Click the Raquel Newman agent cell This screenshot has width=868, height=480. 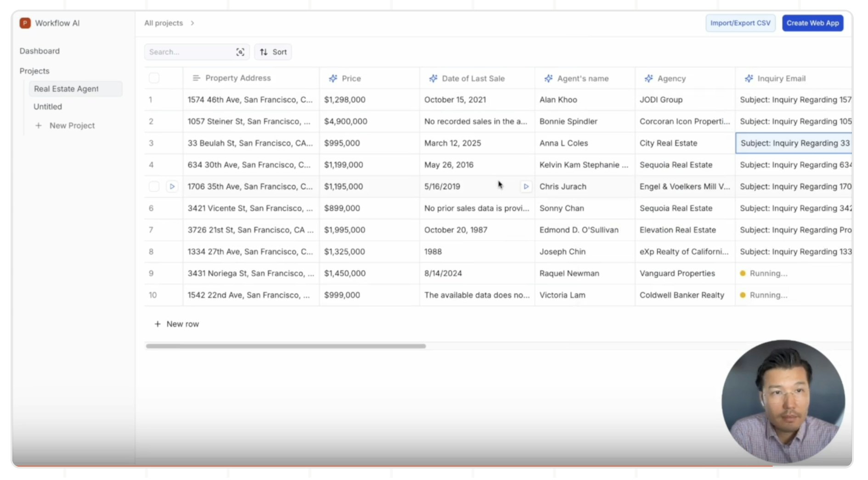[x=585, y=273]
